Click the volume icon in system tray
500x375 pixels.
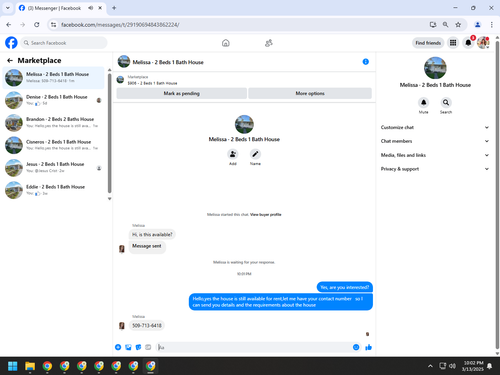coord(452,366)
